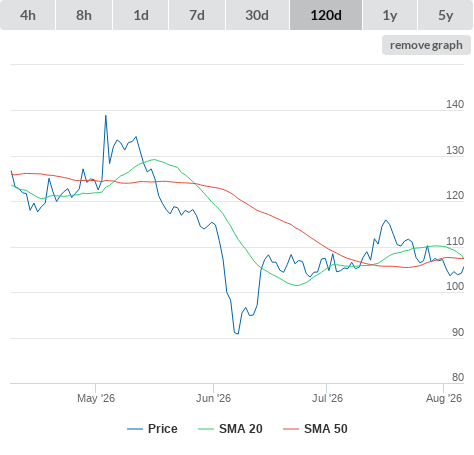Click the Jun '26 axis label
Image resolution: width=474 pixels, height=455 pixels.
(213, 398)
